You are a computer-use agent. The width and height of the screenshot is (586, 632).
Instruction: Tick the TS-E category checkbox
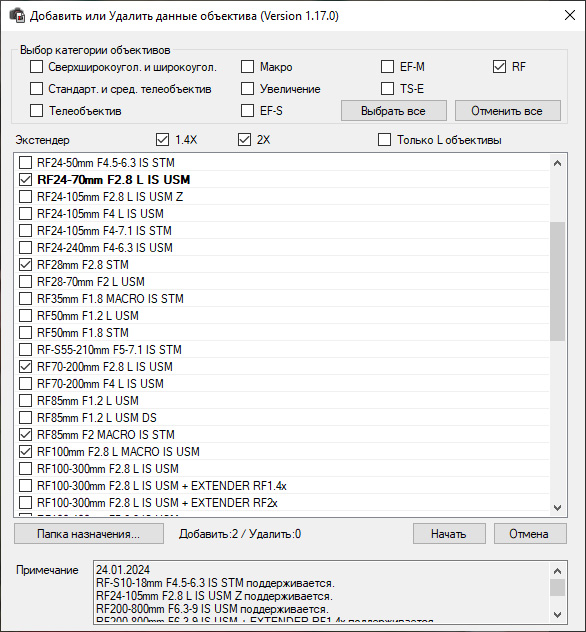[x=387, y=89]
